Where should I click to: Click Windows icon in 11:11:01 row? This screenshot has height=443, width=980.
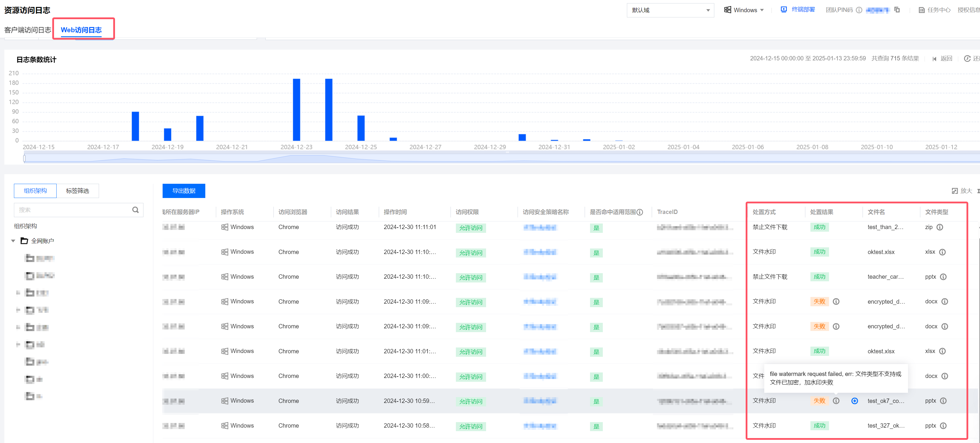[224, 227]
